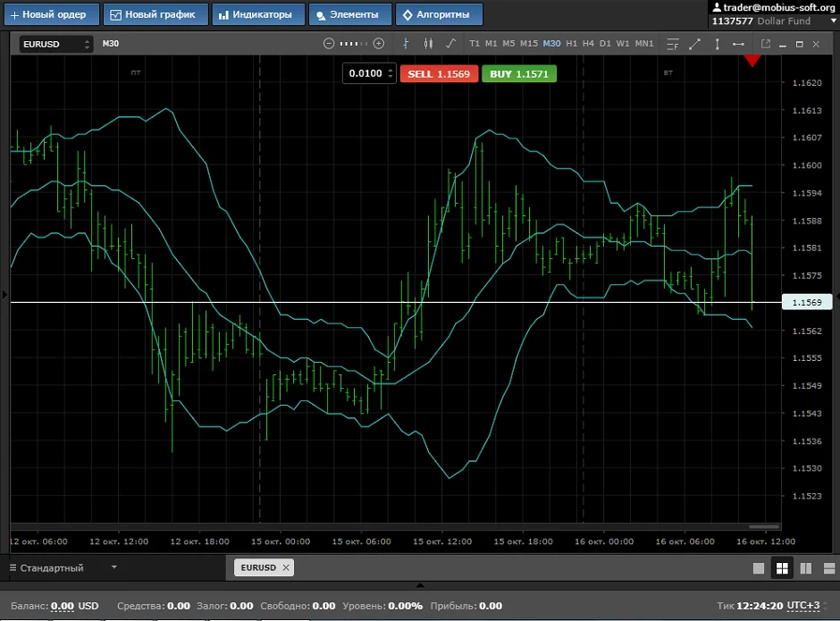Viewport: 840px width, 621px height.
Task: Click the Уровень 0.00% status value
Action: coord(405,606)
